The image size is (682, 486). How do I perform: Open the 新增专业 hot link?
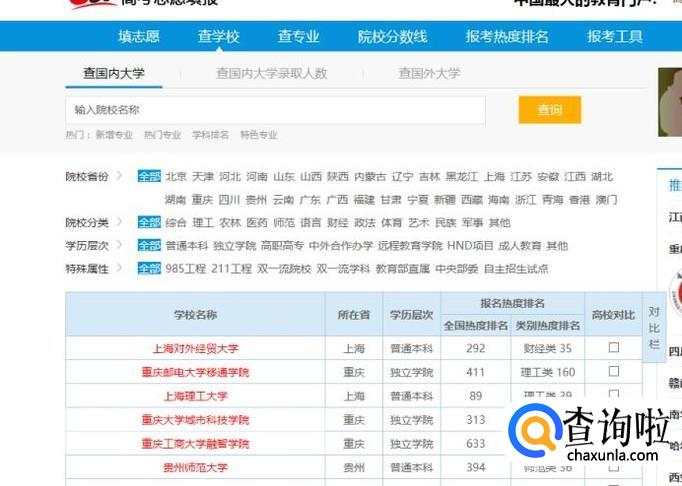pyautogui.click(x=114, y=135)
